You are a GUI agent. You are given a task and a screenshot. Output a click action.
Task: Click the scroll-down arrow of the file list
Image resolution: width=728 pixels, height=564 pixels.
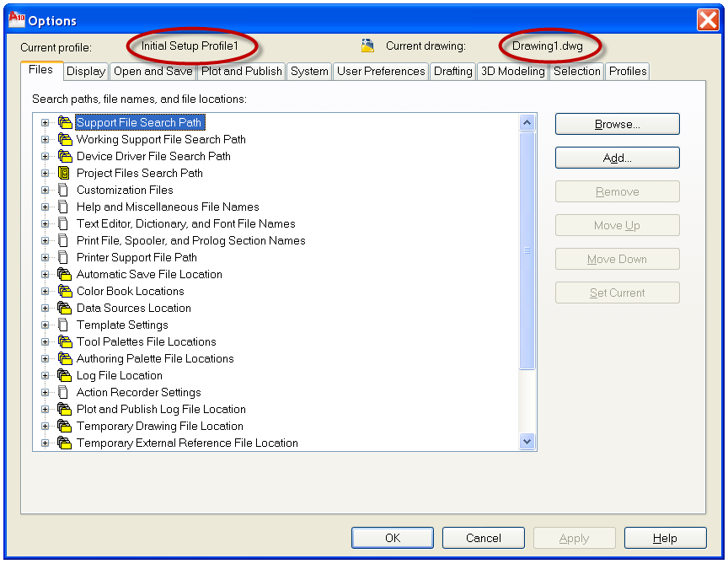pos(527,442)
